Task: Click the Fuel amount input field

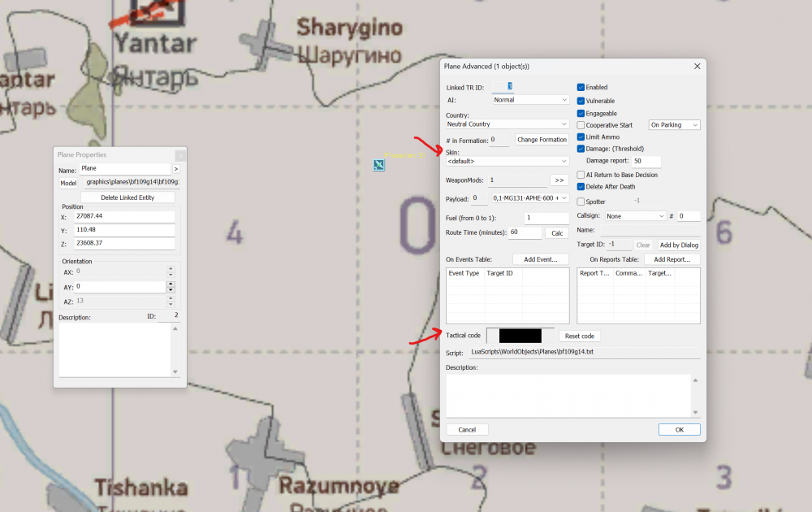Action: [x=546, y=218]
